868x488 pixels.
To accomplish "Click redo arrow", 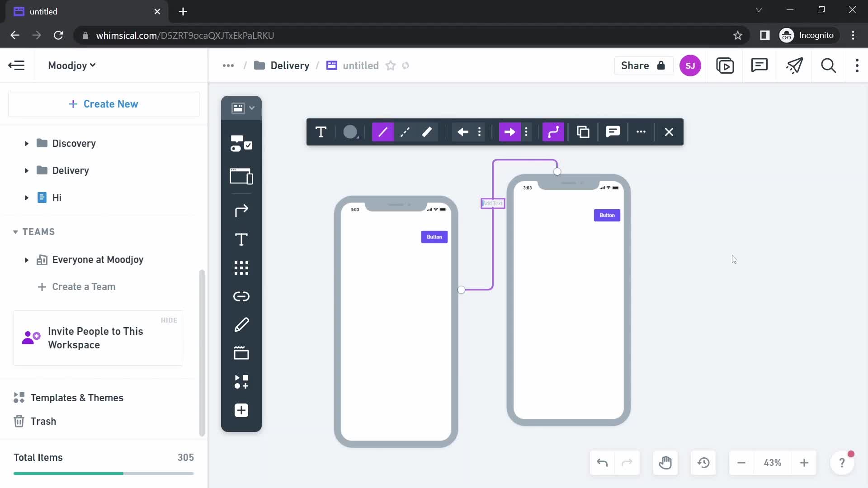I will [x=627, y=463].
